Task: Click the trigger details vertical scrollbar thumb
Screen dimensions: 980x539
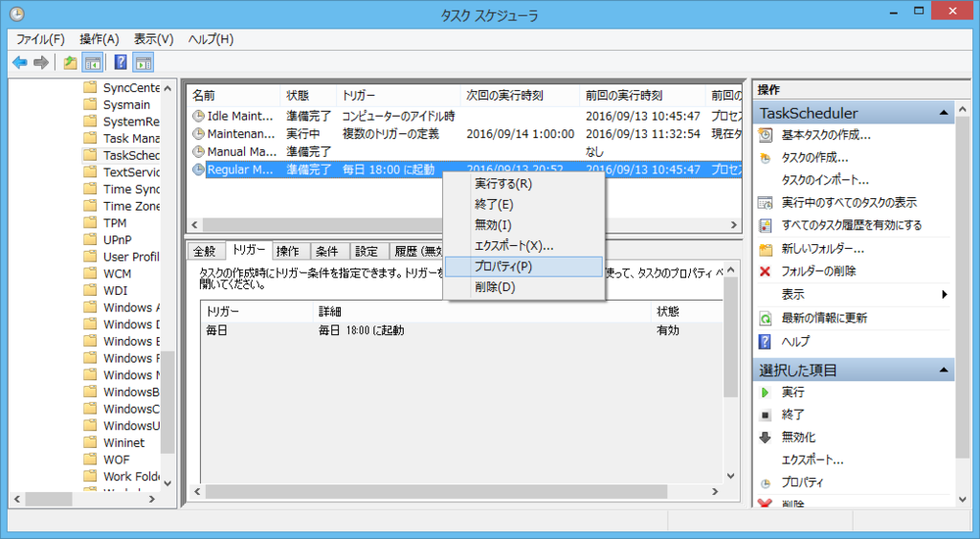Action: 730,337
